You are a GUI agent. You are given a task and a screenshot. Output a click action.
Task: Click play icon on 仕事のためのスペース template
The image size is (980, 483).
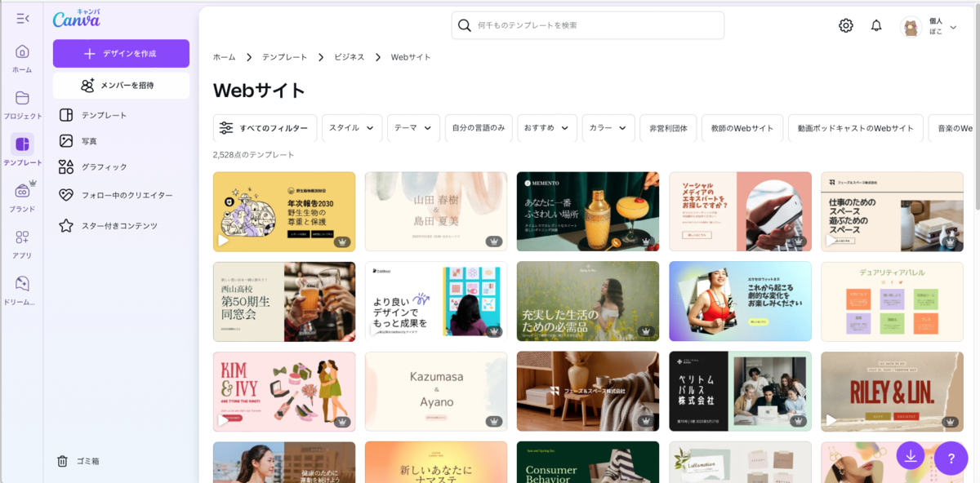831,241
